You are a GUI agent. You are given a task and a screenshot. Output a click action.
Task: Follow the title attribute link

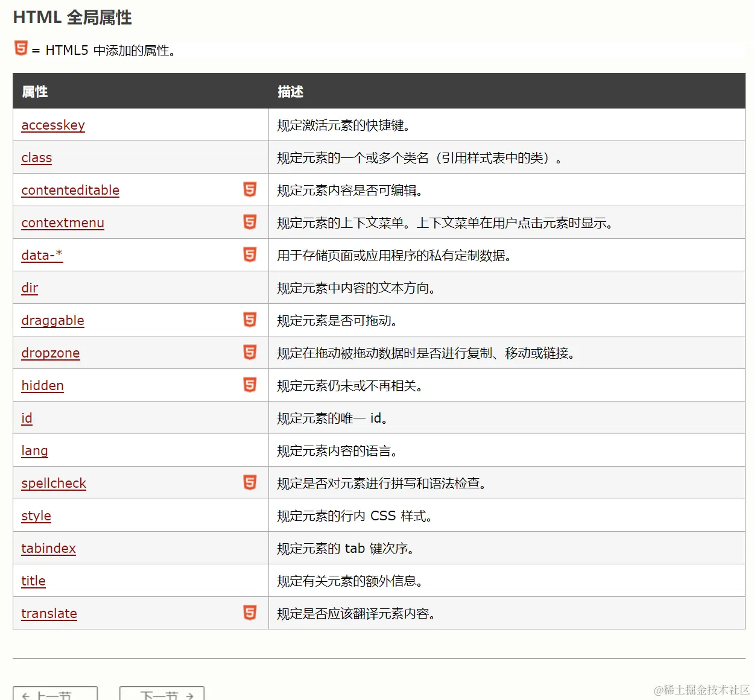click(33, 581)
